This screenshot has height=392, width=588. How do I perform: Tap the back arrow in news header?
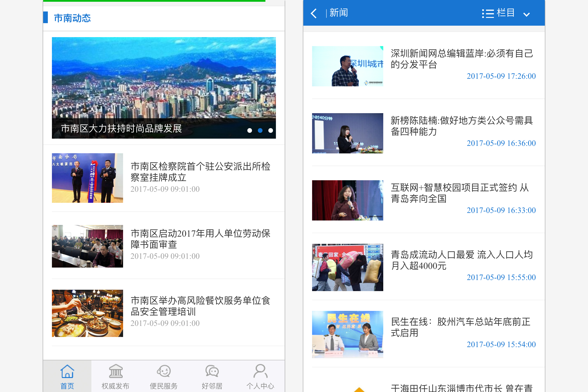tap(314, 13)
